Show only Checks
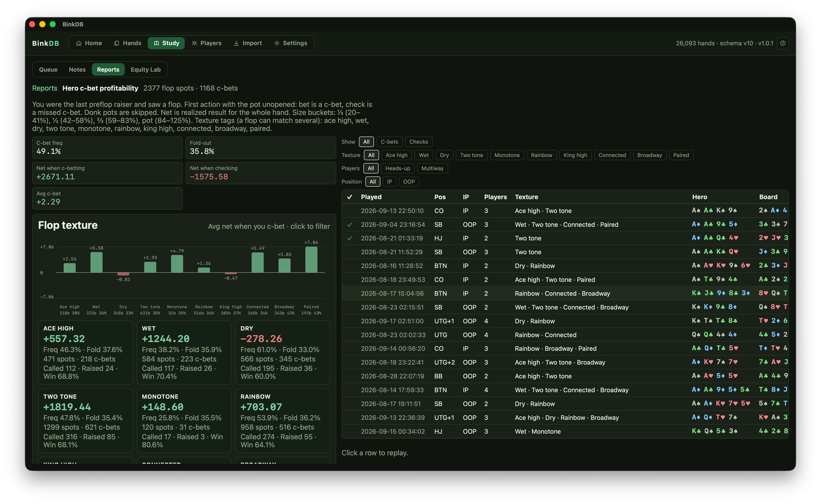Screen dimensions: 821x504 click(419, 142)
